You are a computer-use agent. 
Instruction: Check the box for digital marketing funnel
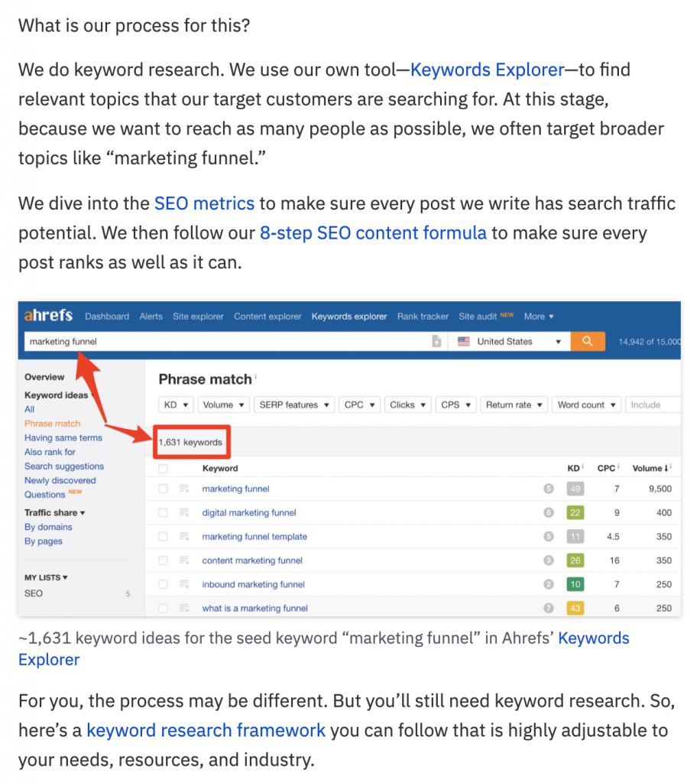coord(163,512)
